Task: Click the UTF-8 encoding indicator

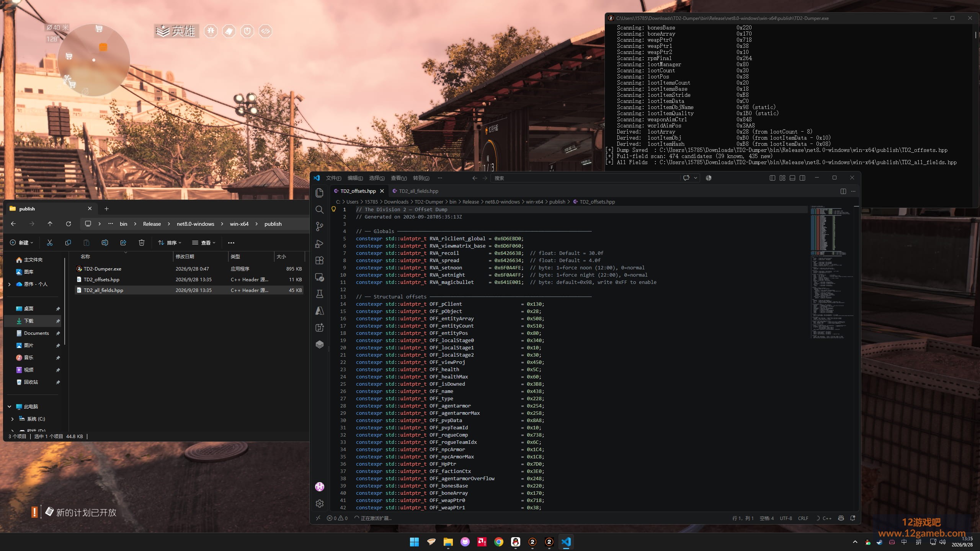Action: coord(786,518)
